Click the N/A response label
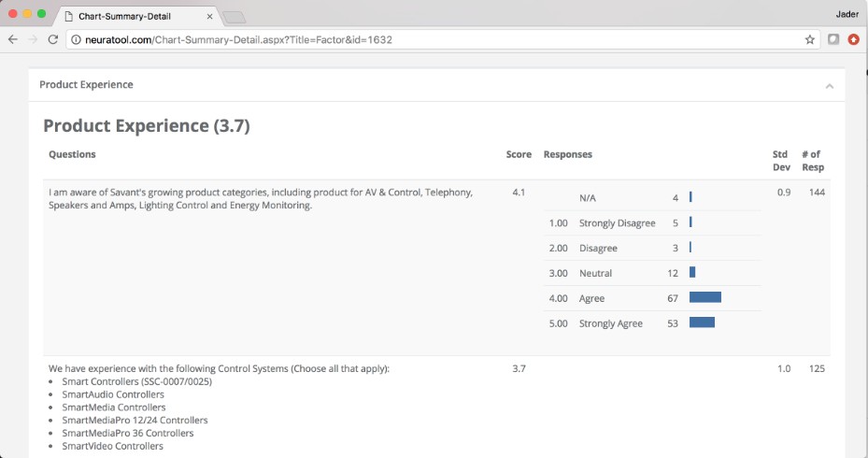868x458 pixels. (x=588, y=198)
